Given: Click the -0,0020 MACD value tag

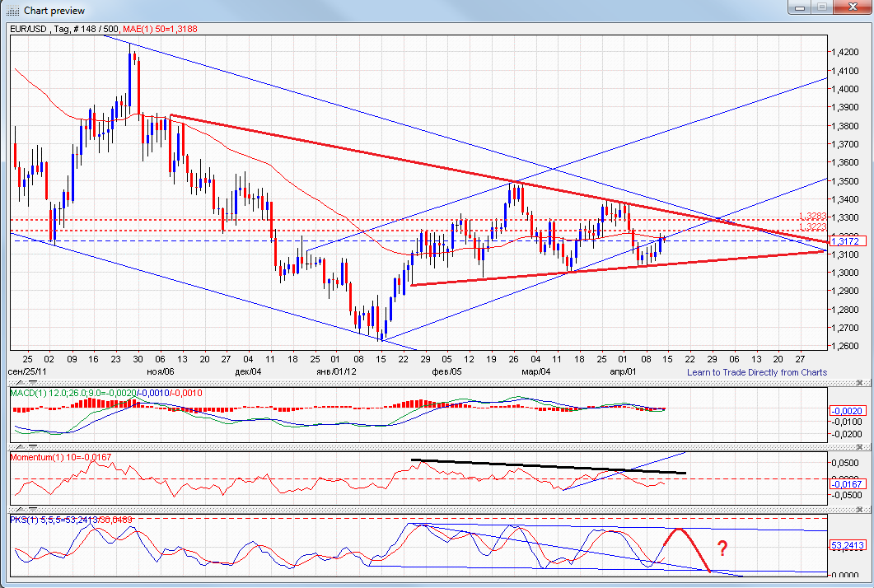Looking at the screenshot, I should click(847, 410).
